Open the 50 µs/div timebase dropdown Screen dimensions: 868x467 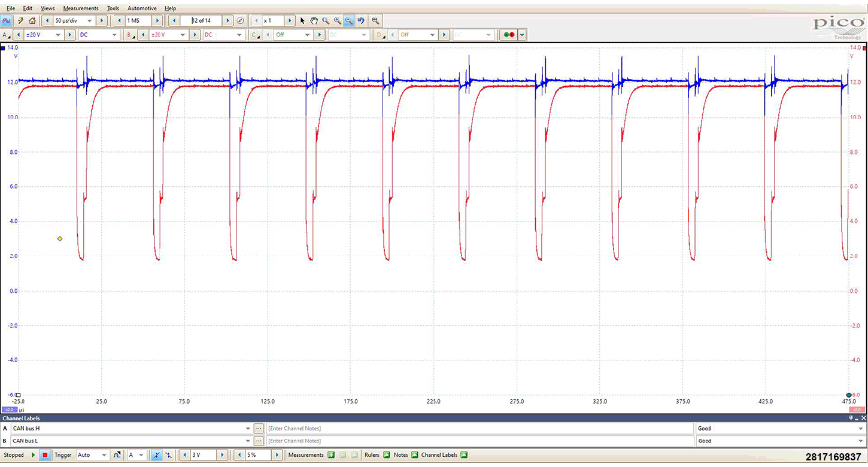pos(90,20)
